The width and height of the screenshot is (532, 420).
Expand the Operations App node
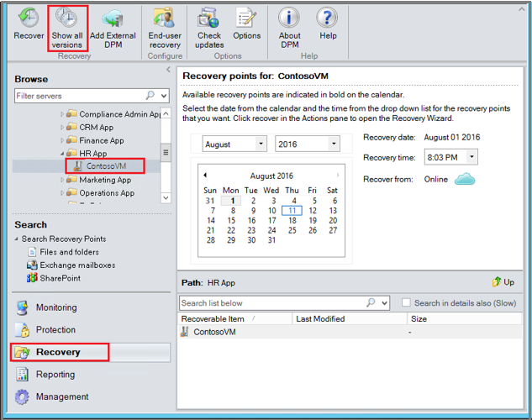[62, 193]
